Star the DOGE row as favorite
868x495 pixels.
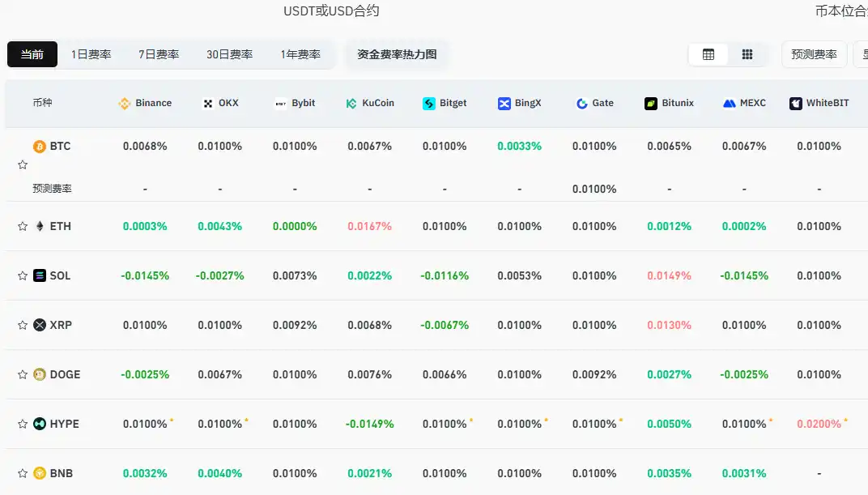tap(22, 374)
